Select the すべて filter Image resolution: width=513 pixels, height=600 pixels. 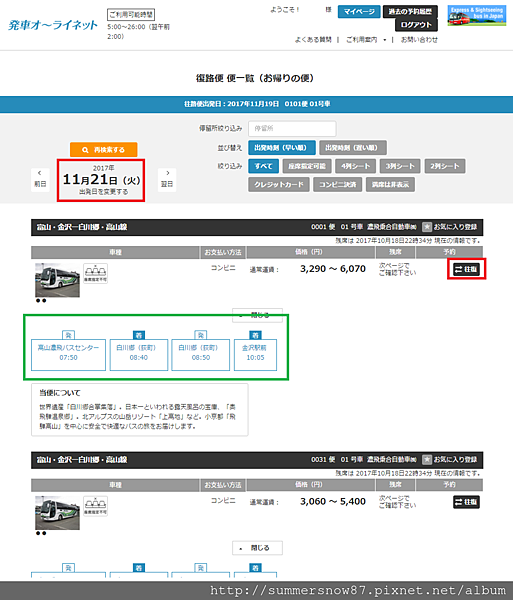264,166
